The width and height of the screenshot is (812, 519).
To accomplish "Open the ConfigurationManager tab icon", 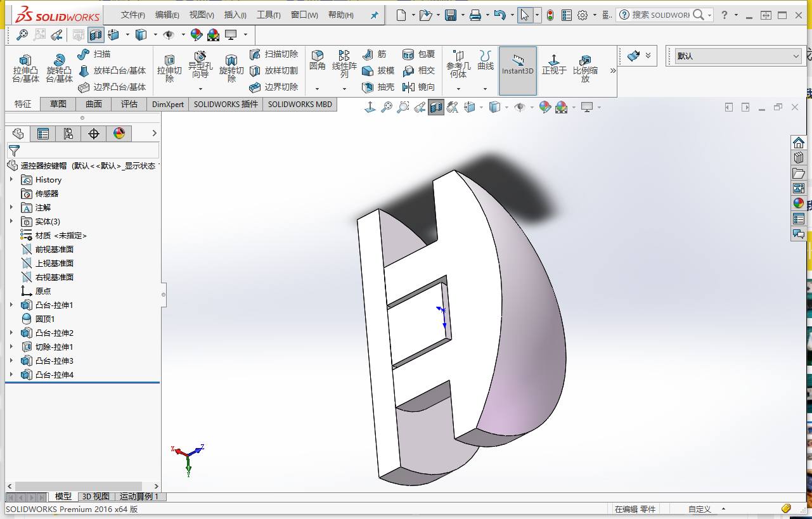I will (68, 134).
